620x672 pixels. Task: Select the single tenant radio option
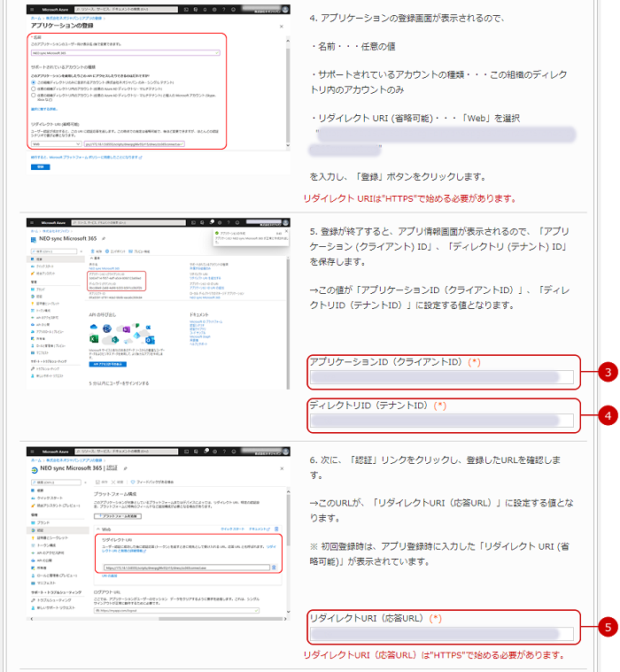tap(34, 81)
